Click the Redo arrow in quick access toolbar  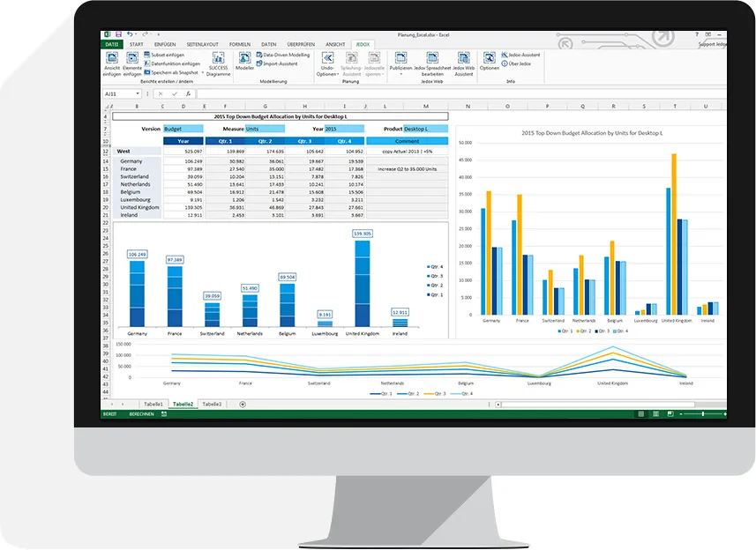(145, 34)
